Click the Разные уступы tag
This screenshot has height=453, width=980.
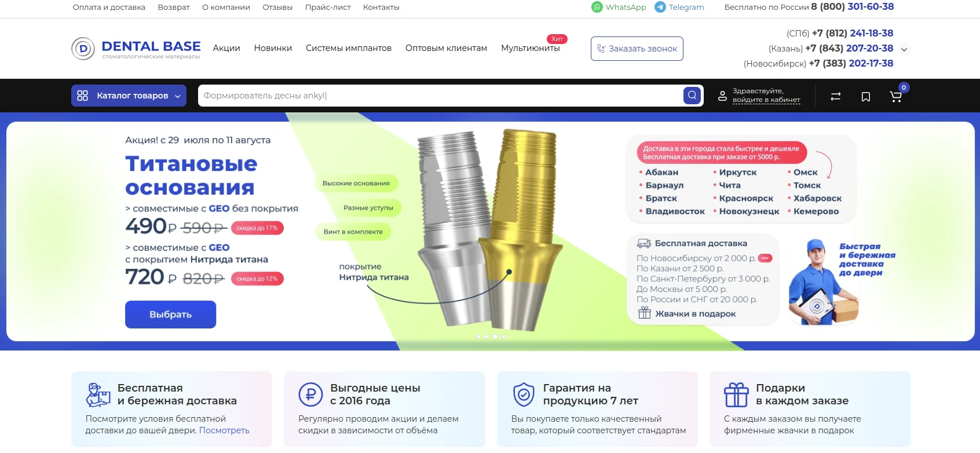click(368, 207)
